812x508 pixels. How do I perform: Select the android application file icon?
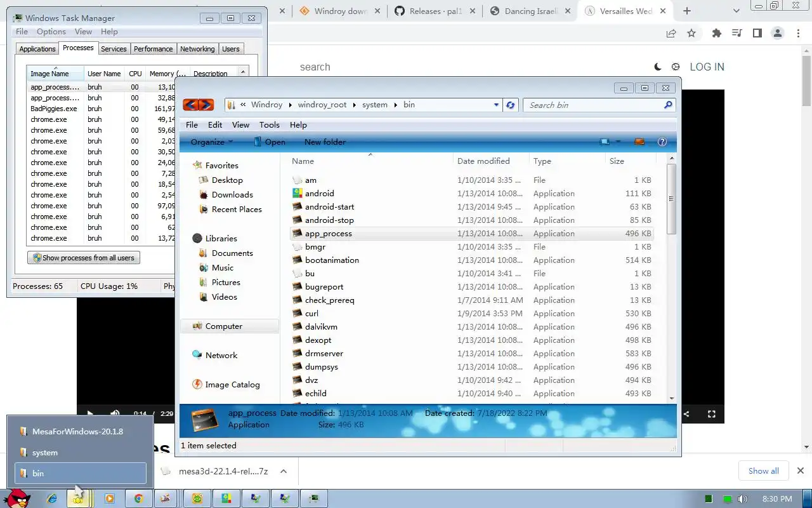pos(297,193)
